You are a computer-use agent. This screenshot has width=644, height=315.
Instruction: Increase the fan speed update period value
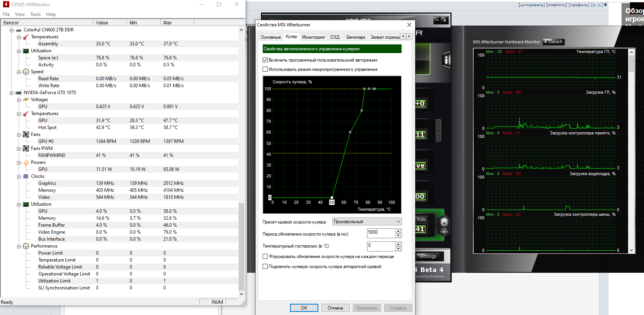[398, 231]
